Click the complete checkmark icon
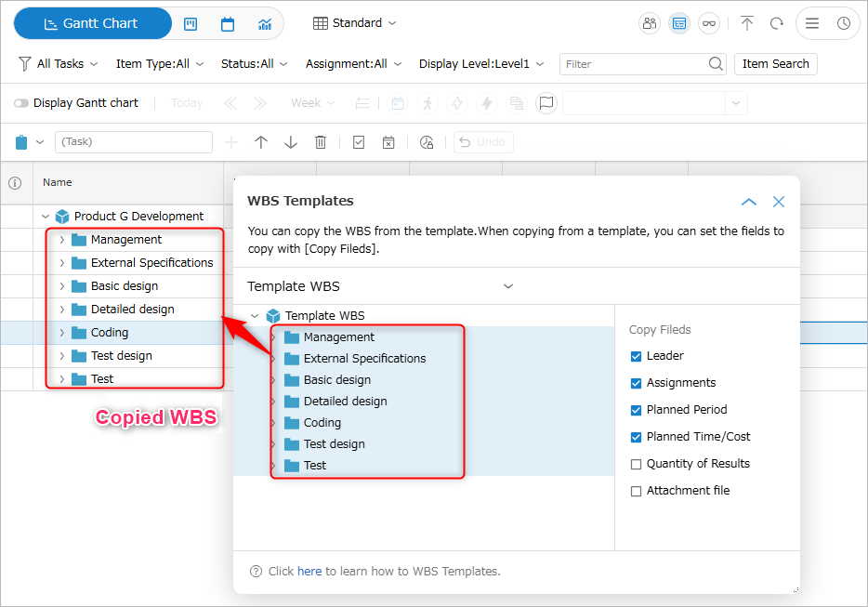868x607 pixels. tap(359, 142)
